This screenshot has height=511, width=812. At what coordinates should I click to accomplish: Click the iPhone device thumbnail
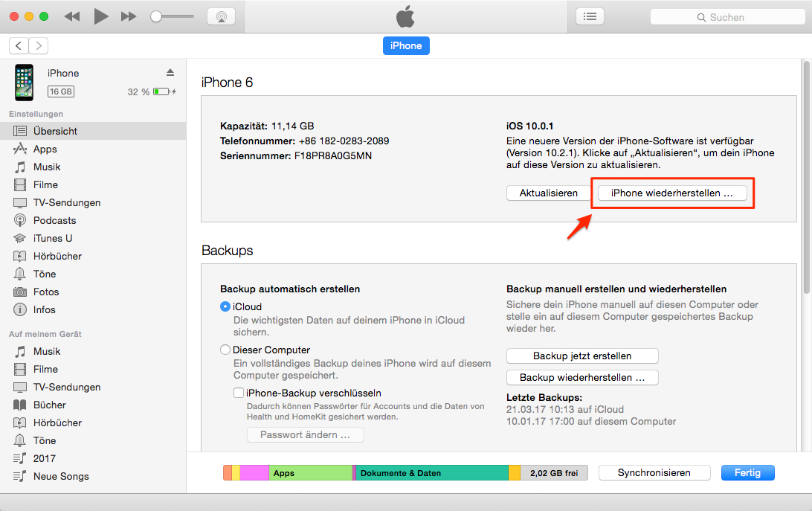click(x=24, y=83)
